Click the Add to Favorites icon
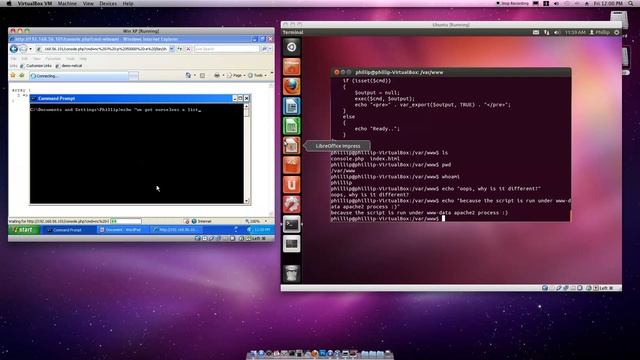Viewport: 640px width, 360px height. coord(22,76)
